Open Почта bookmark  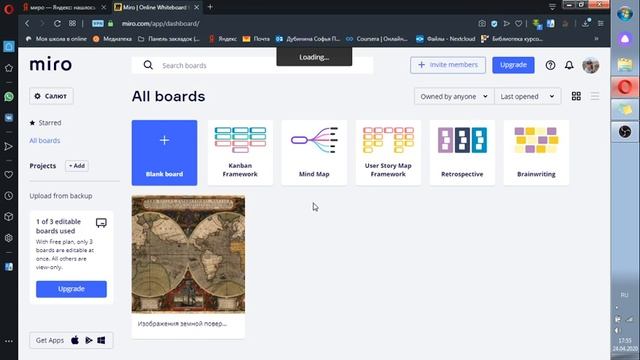coord(256,39)
